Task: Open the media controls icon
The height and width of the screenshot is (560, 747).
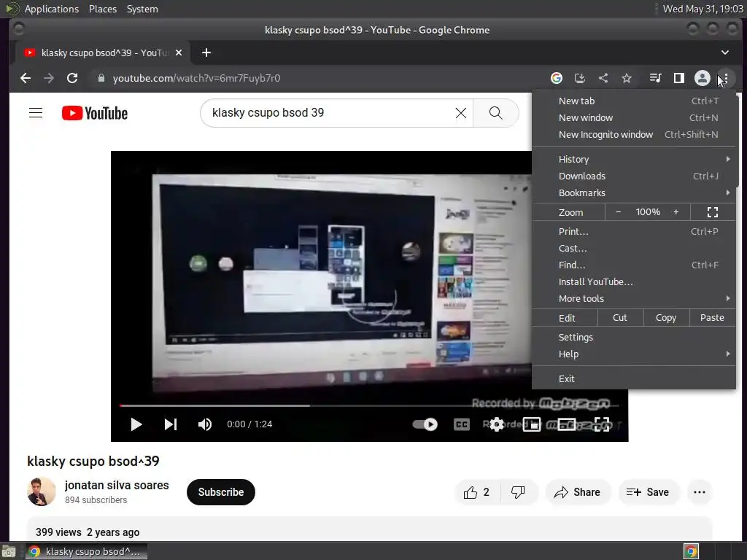Action: click(x=656, y=78)
